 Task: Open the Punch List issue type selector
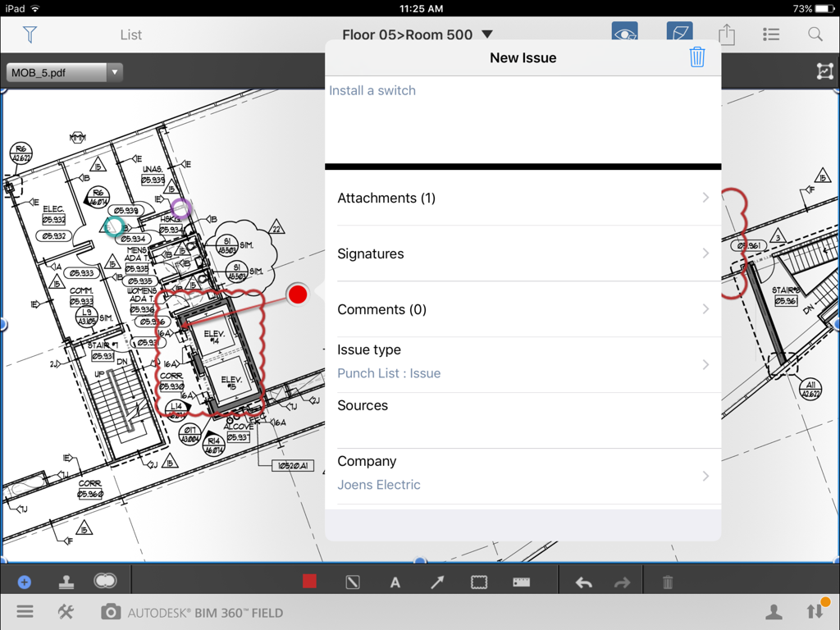click(523, 361)
